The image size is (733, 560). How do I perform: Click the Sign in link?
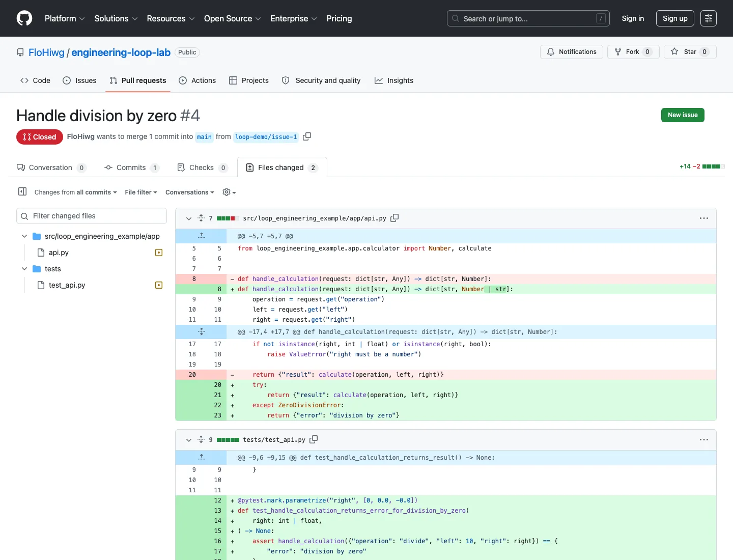pos(633,18)
